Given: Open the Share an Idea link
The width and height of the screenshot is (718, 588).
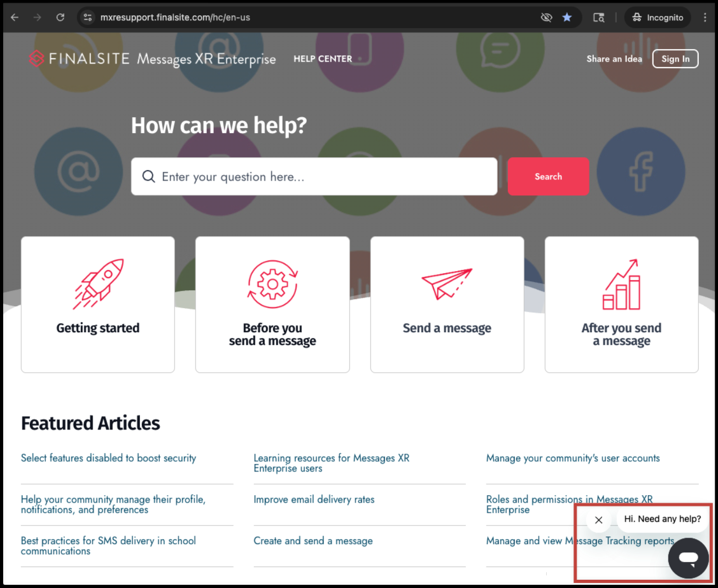Looking at the screenshot, I should coord(614,59).
